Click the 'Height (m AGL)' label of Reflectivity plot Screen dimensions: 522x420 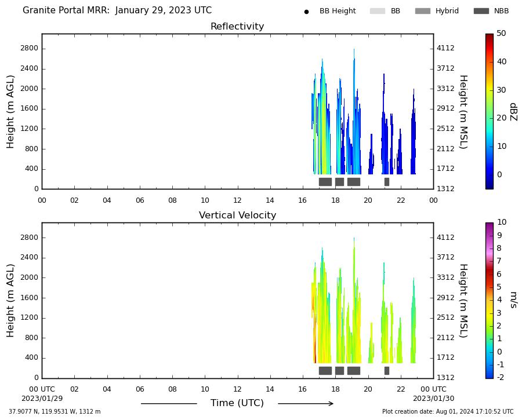(10, 112)
